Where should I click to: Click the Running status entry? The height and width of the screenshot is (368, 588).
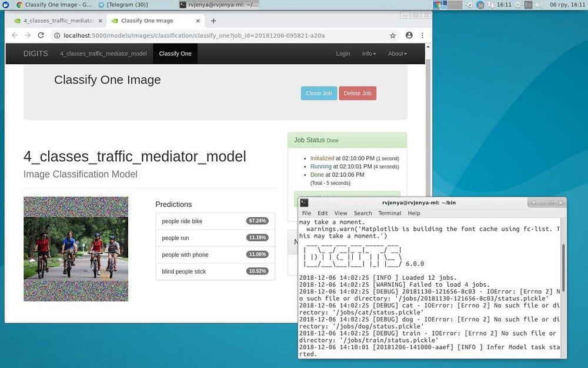[355, 167]
